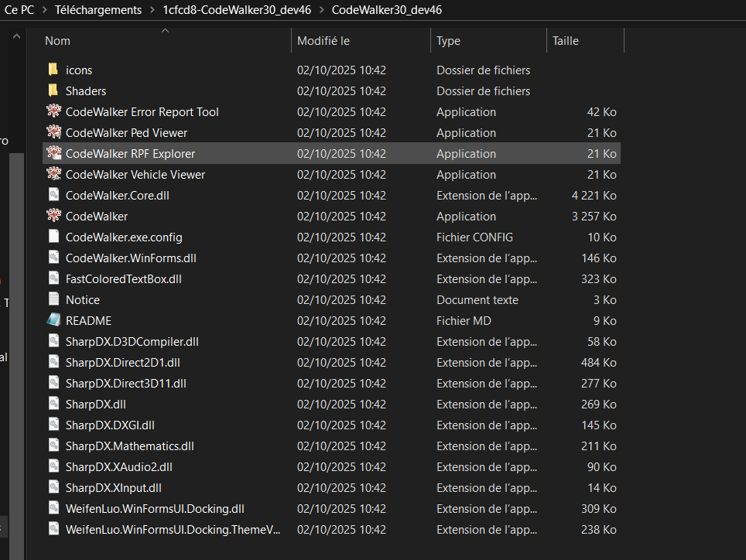The height and width of the screenshot is (560, 746).
Task: Sort files by the Type column header
Action: tap(448, 41)
